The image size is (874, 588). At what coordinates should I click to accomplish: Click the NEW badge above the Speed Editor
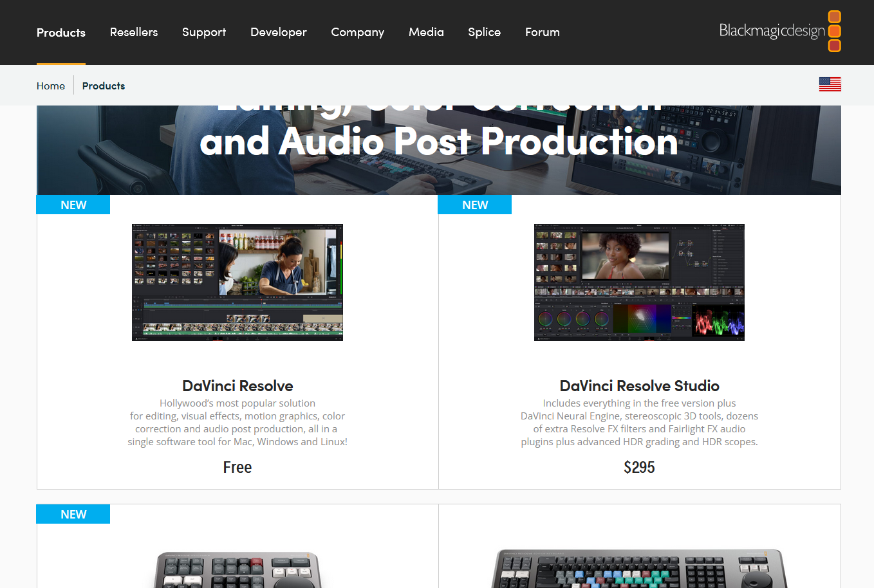pos(73,514)
